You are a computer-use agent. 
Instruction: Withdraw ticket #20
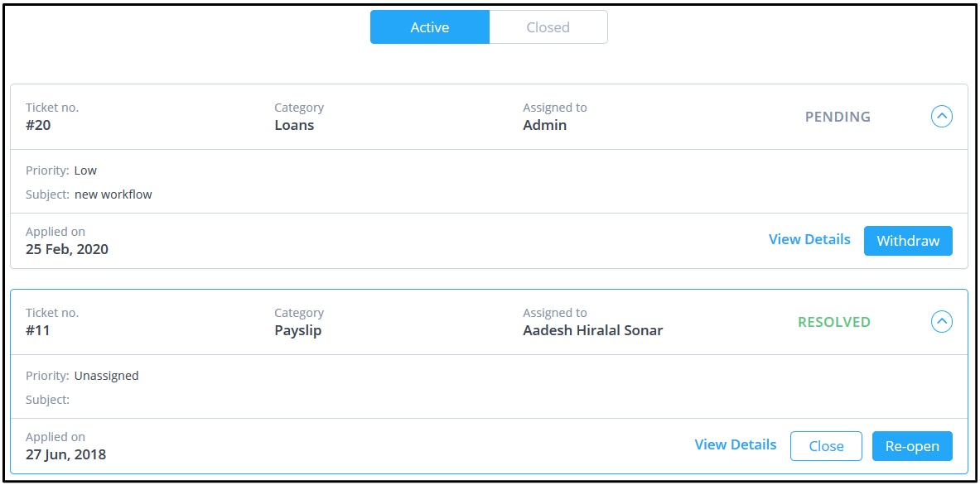[x=908, y=240]
